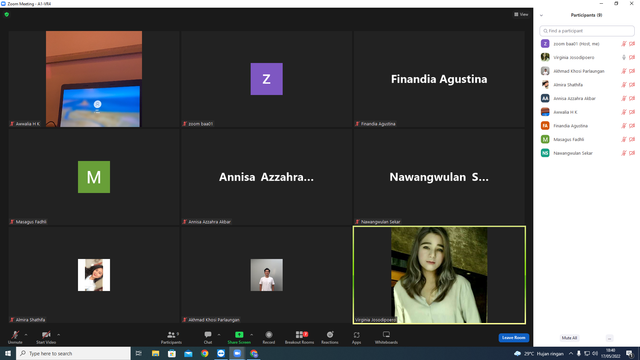Click the system tray volume icon

tap(595, 353)
